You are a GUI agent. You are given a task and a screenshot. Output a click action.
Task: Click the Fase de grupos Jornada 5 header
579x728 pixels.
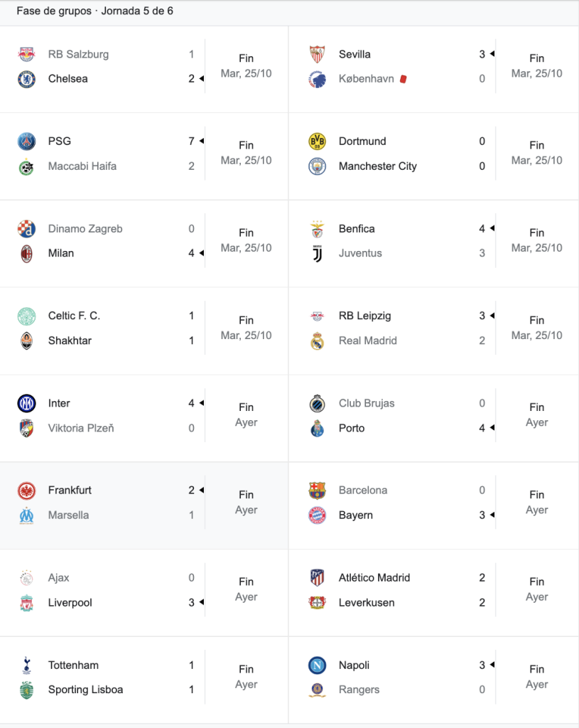(95, 11)
